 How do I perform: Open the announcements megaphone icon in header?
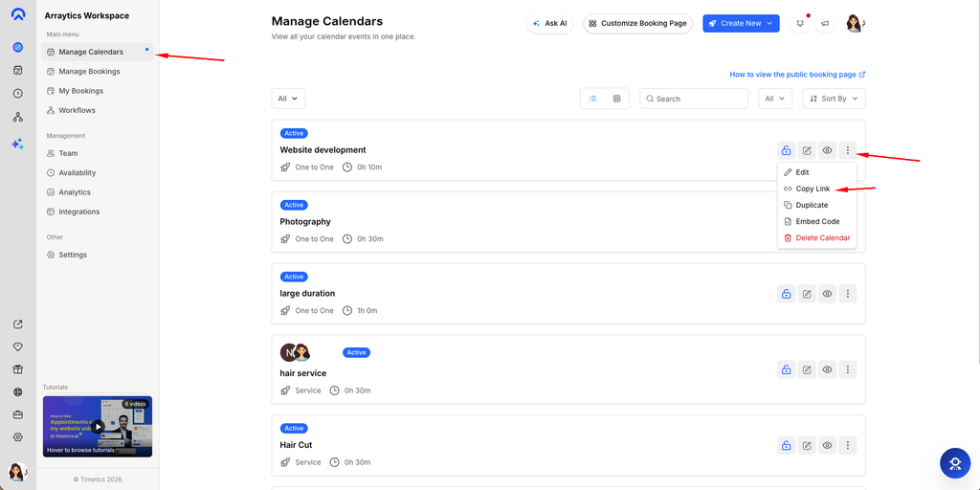click(x=825, y=24)
